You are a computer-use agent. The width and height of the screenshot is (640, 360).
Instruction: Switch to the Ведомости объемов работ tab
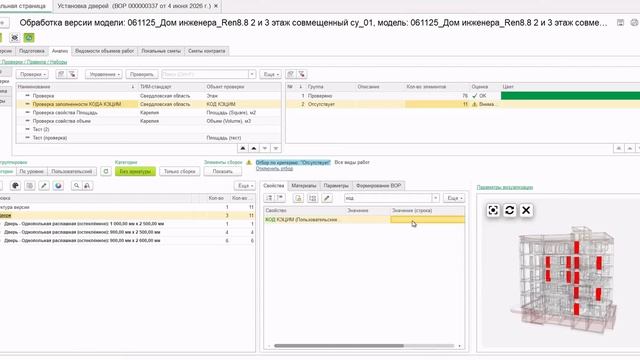pos(104,51)
